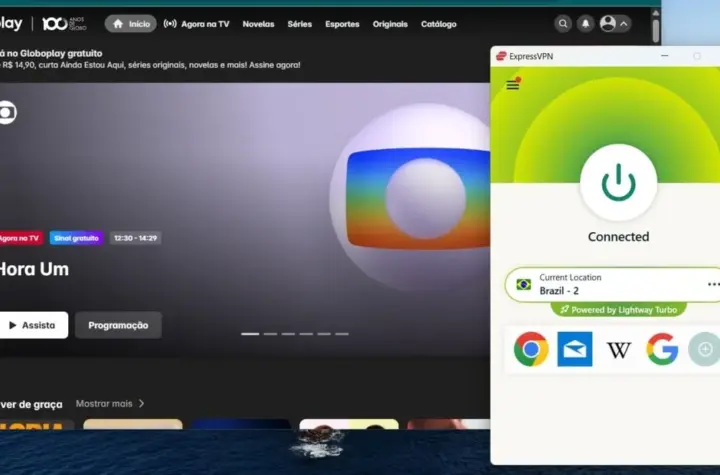Open the Programação schedule button

tap(118, 325)
